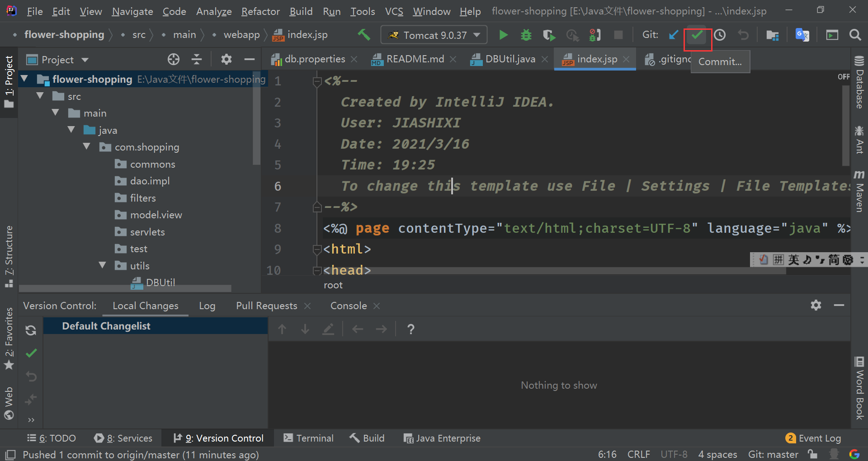The height and width of the screenshot is (461, 868).
Task: Click Help question mark in diff toolbar
Action: click(410, 329)
